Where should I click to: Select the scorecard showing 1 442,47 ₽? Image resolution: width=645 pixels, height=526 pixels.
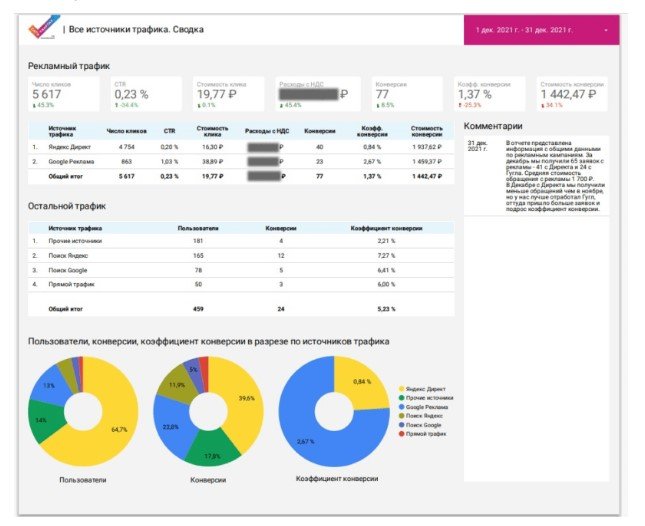(x=572, y=94)
